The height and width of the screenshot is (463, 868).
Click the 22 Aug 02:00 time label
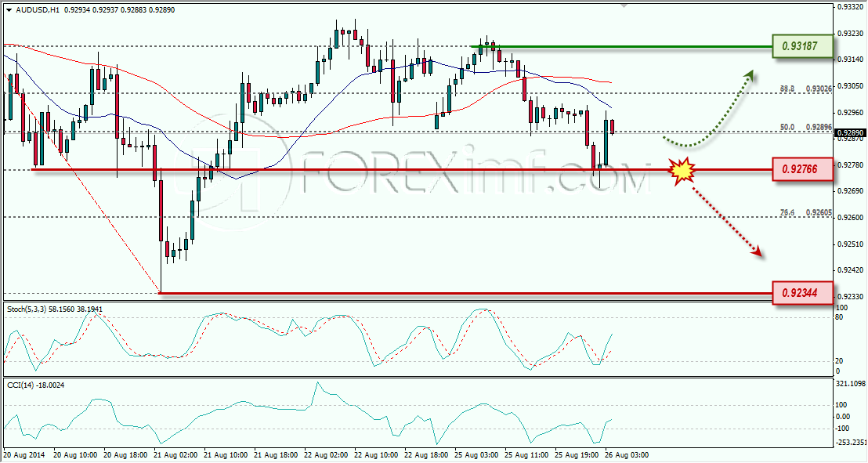coord(326,454)
